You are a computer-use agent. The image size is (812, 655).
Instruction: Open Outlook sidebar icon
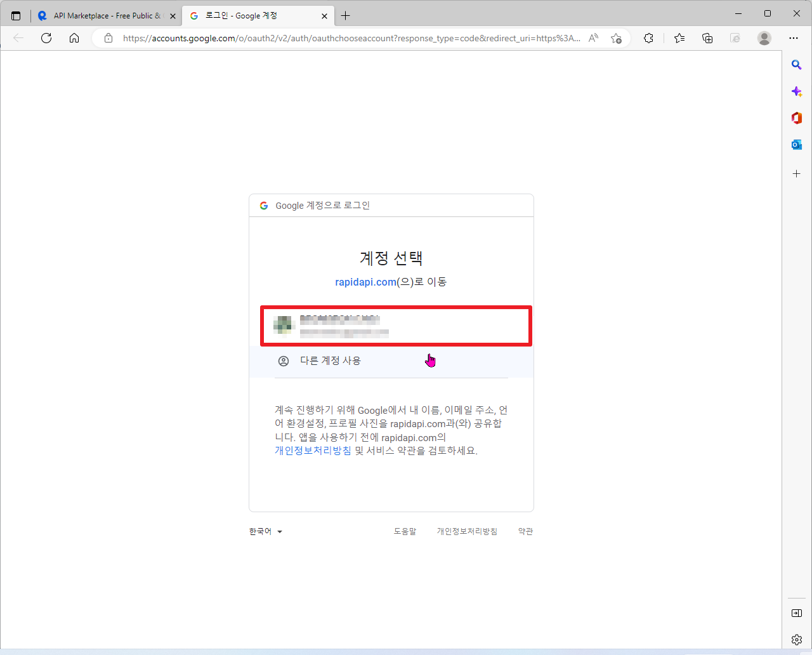797,145
